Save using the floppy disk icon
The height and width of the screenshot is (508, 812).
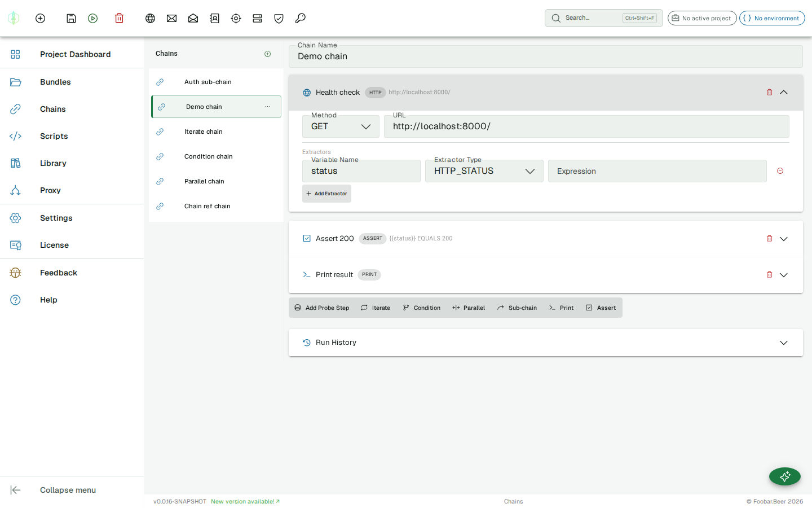71,18
